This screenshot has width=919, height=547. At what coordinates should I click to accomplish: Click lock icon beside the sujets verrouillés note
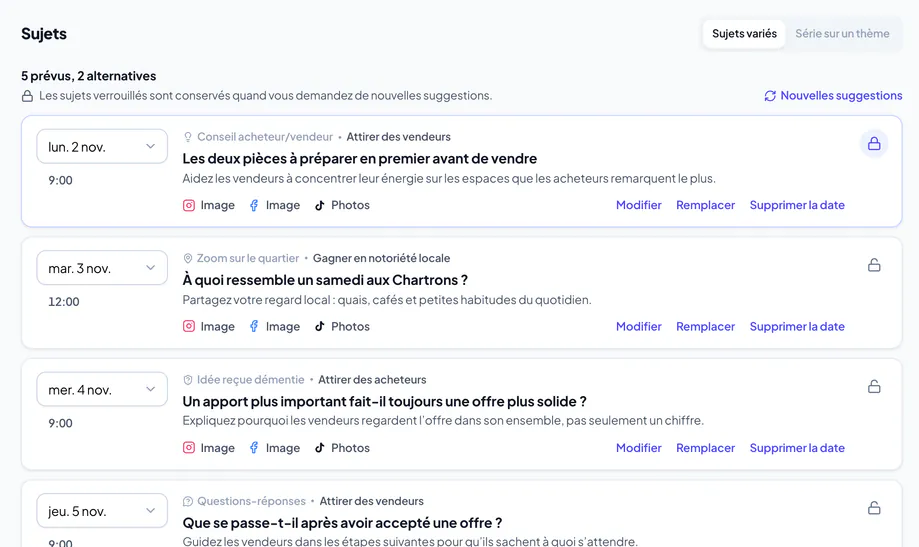[x=28, y=96]
